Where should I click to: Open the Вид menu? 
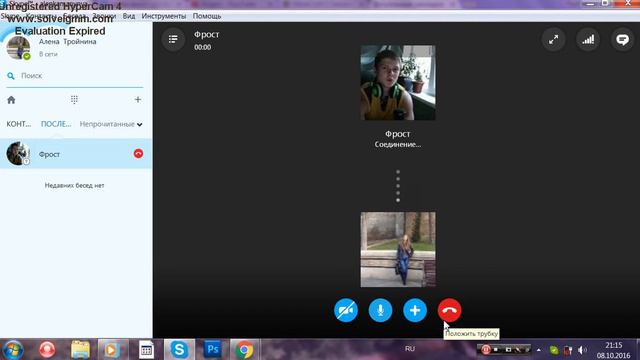tap(129, 16)
